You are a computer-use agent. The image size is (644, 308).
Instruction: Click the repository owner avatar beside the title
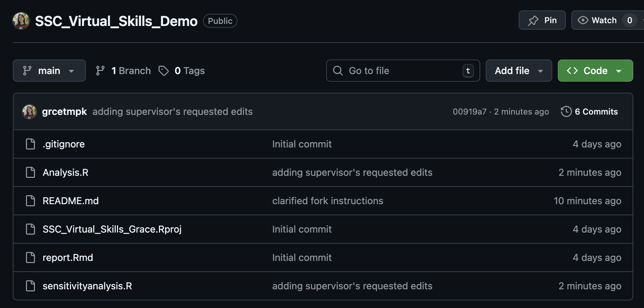[x=21, y=21]
